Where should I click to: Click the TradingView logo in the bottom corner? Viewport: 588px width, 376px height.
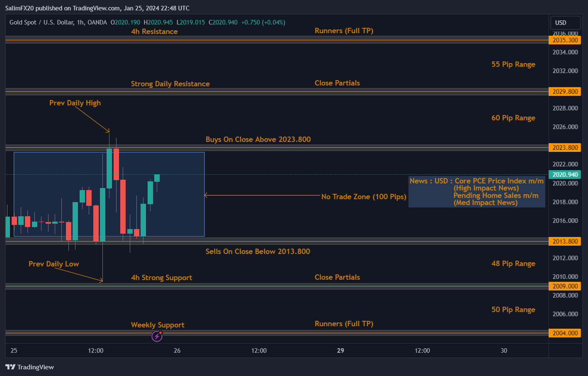[x=29, y=367]
